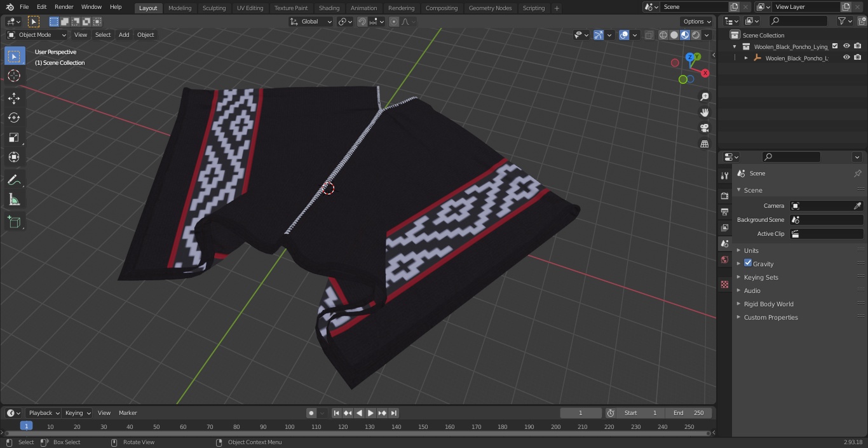Click the Blender logo menu

pyautogui.click(x=10, y=7)
